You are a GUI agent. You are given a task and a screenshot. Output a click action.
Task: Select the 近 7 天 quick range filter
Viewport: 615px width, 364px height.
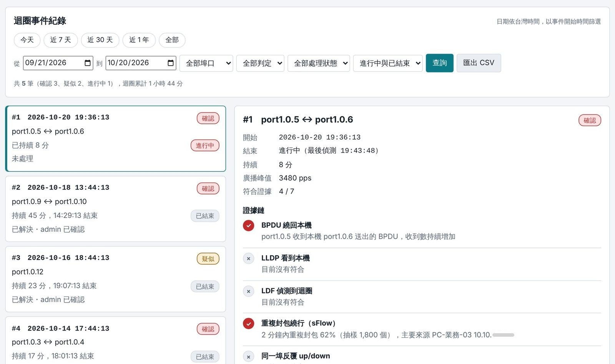(61, 40)
